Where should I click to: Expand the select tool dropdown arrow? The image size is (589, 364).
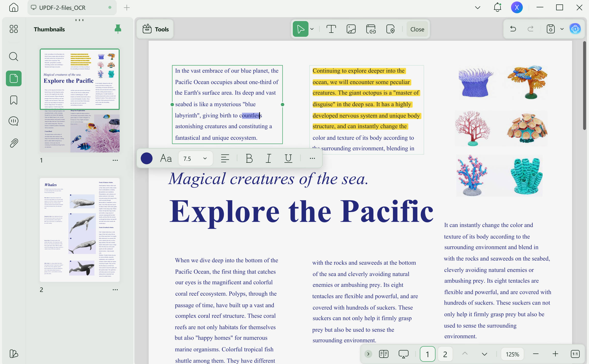312,29
